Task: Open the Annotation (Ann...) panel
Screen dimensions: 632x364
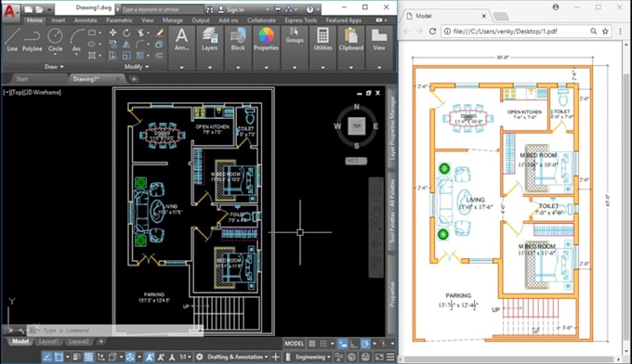Action: coord(182,39)
